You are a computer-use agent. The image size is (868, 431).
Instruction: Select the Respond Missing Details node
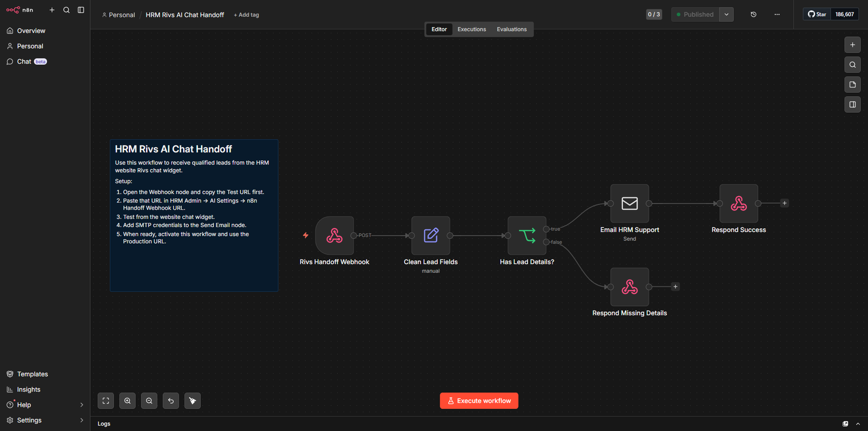(629, 287)
